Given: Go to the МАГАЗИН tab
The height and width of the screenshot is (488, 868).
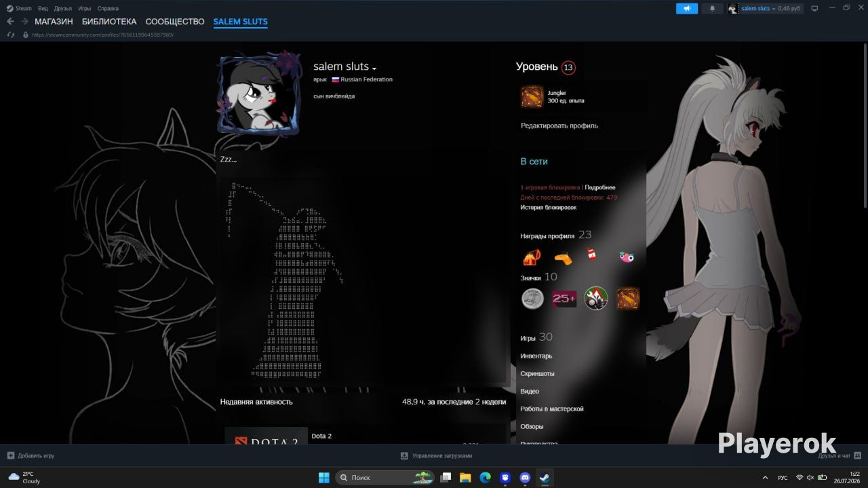Looking at the screenshot, I should click(x=54, y=22).
